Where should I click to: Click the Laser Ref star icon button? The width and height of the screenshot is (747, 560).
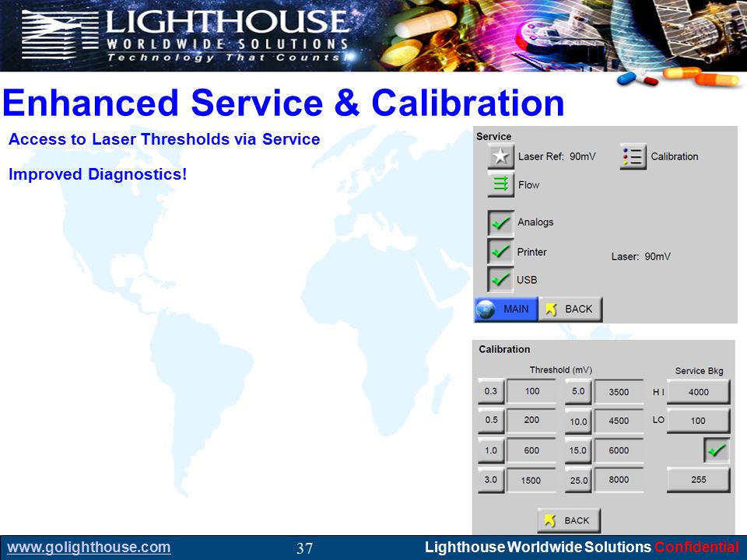coord(500,156)
